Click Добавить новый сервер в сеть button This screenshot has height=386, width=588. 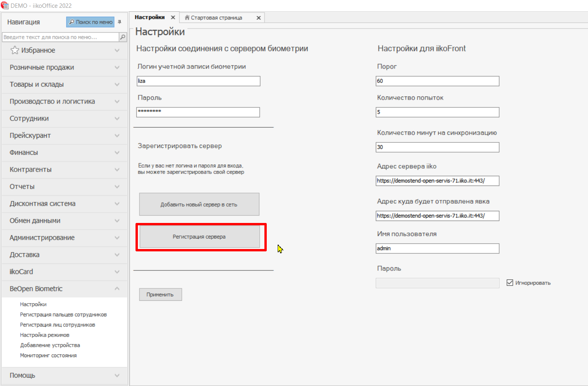point(199,204)
